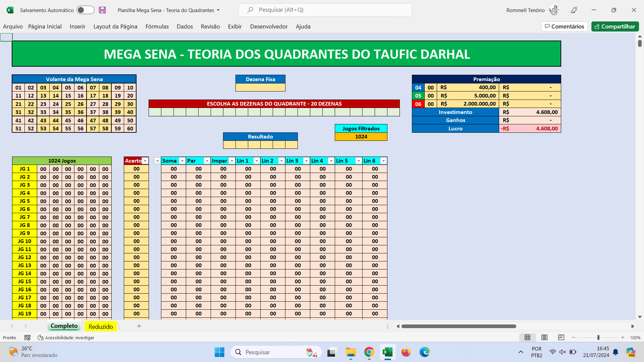Image resolution: width=644 pixels, height=362 pixels.
Task: Click the macro recording status bar icon
Action: (x=28, y=338)
